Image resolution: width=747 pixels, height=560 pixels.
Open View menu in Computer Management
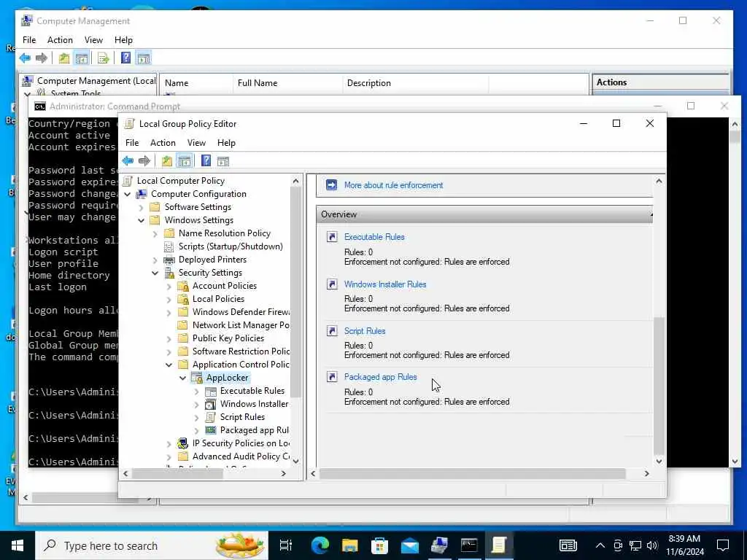click(x=93, y=40)
